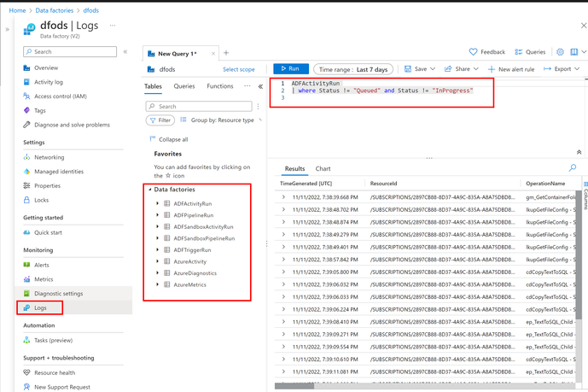Screen dimensions: 588x392
Task: Create a New alert rule
Action: [x=511, y=69]
